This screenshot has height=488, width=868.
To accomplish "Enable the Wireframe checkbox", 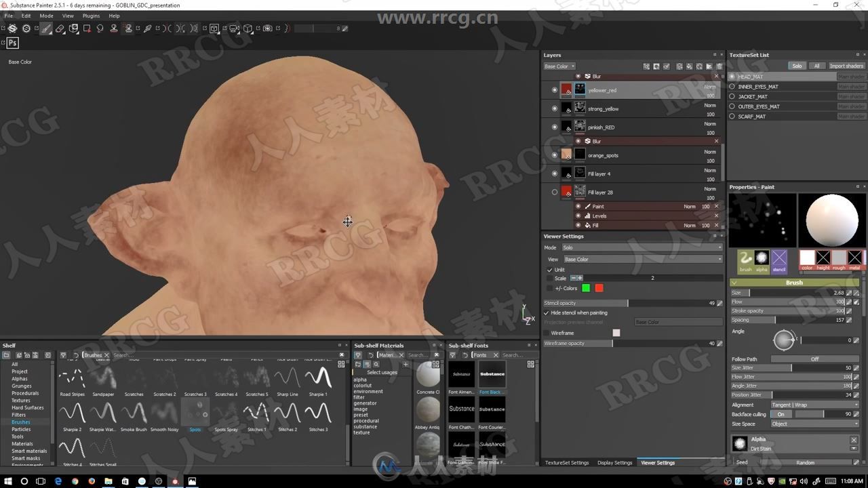I will (547, 333).
